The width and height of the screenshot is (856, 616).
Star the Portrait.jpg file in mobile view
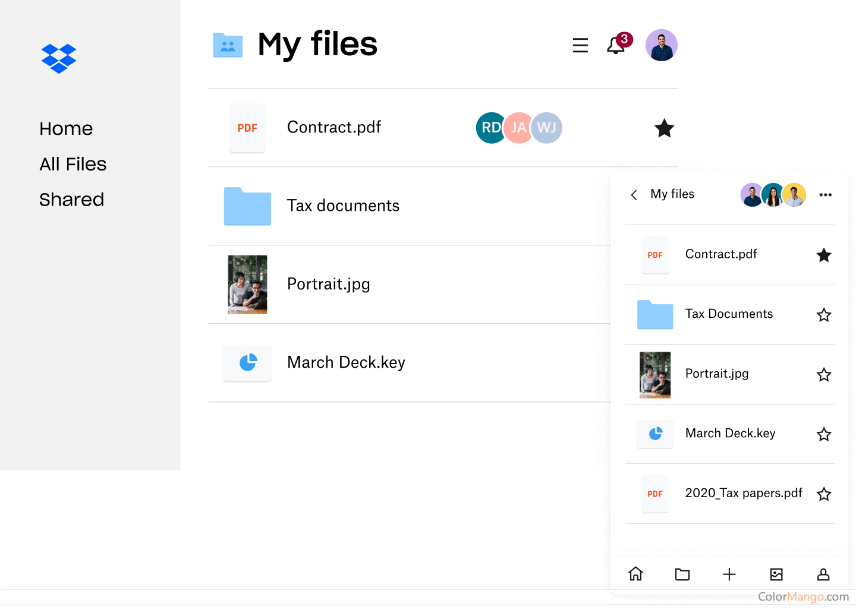point(824,374)
